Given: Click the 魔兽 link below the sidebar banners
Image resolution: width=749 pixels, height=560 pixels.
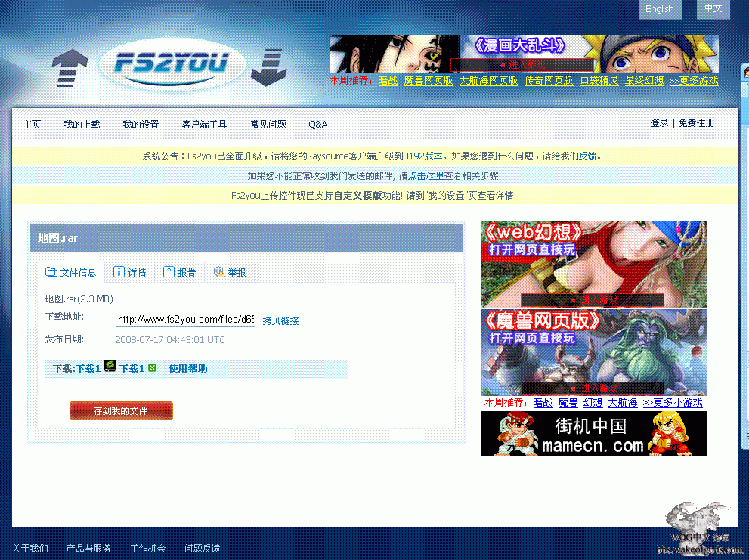Looking at the screenshot, I should pyautogui.click(x=568, y=402).
